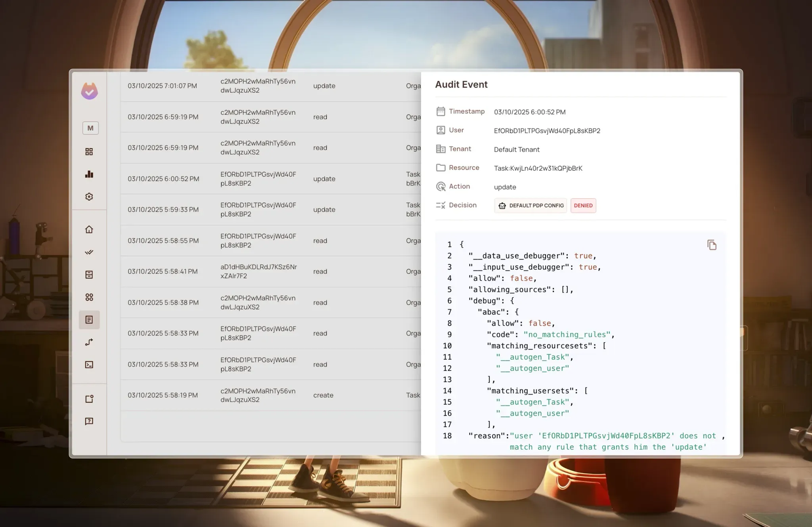
Task: Open the branching route icon in sidebar
Action: tap(89, 342)
